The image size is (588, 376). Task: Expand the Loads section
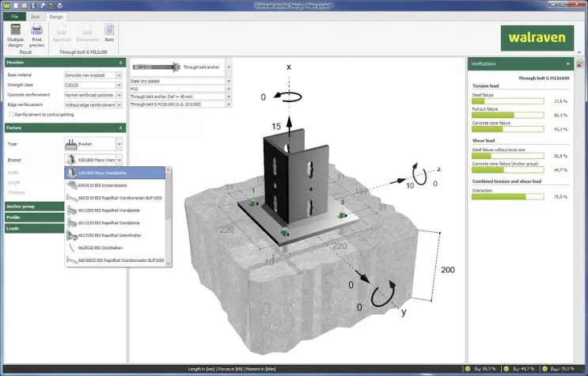[32, 228]
